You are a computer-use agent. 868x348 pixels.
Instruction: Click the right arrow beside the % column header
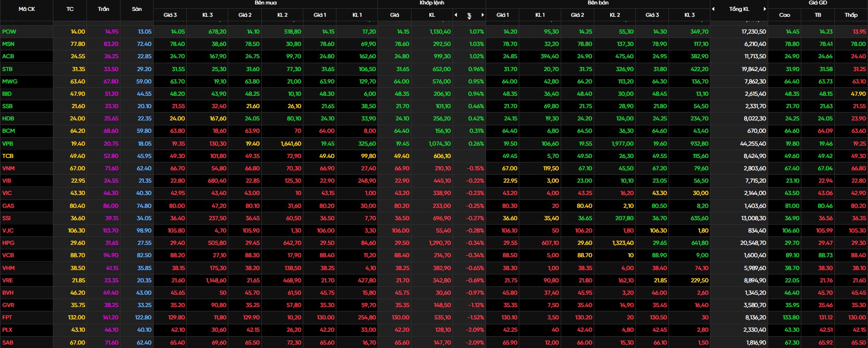click(x=483, y=15)
